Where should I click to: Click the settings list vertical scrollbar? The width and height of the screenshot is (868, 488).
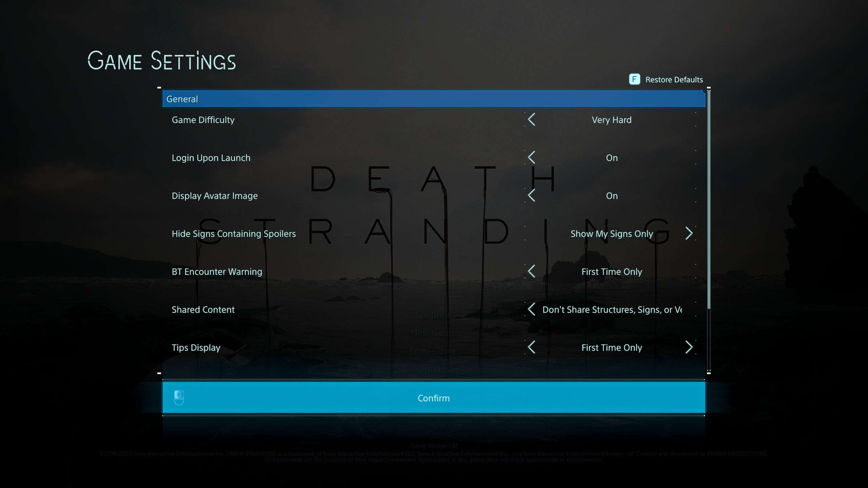(709, 200)
